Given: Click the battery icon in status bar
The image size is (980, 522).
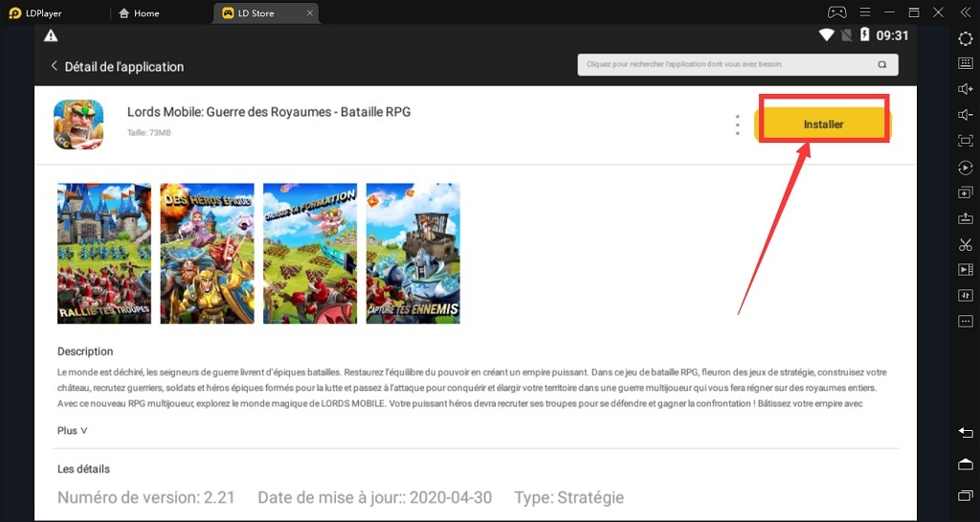Looking at the screenshot, I should pos(864,35).
